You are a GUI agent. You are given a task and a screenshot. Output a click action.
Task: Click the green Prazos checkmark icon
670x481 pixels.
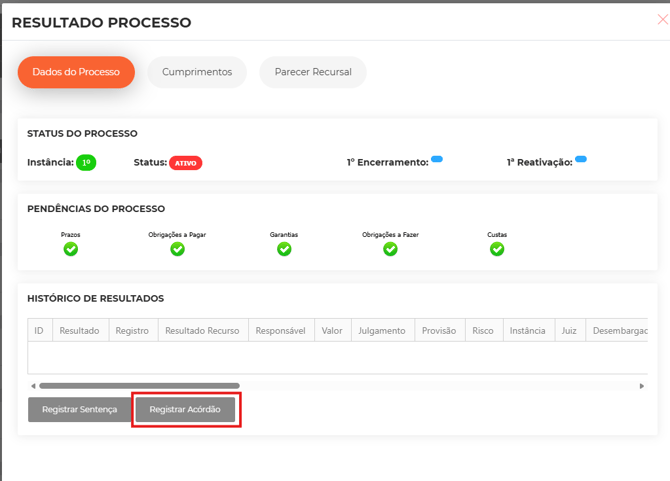pos(71,249)
